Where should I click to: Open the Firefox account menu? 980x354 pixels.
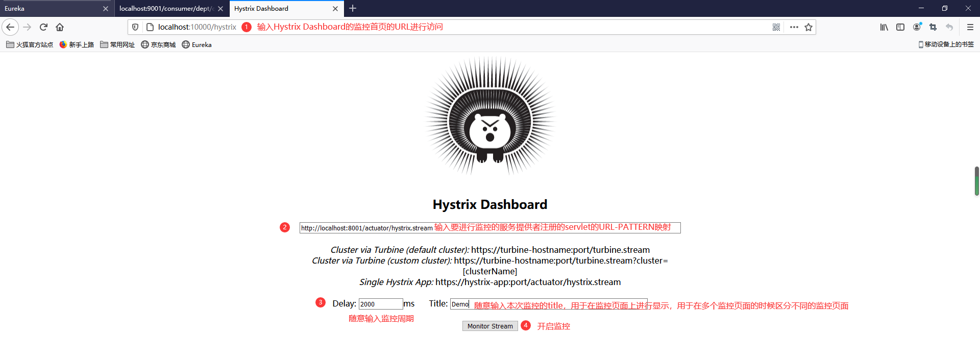[x=917, y=27]
